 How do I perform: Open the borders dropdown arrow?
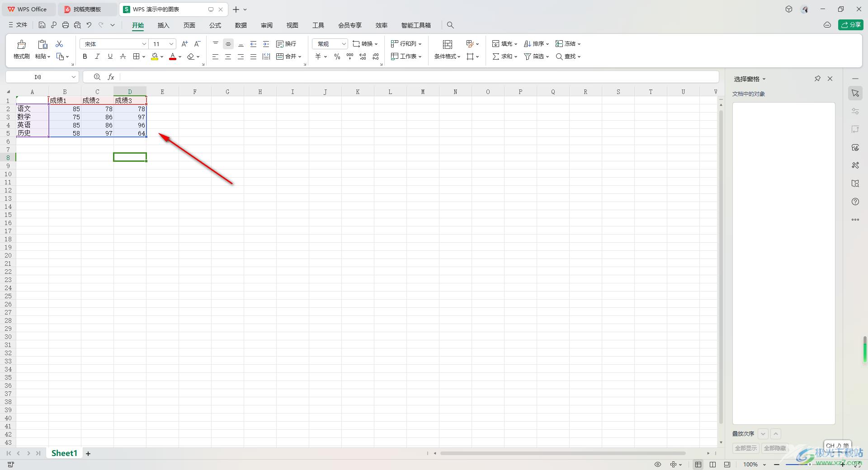point(144,57)
